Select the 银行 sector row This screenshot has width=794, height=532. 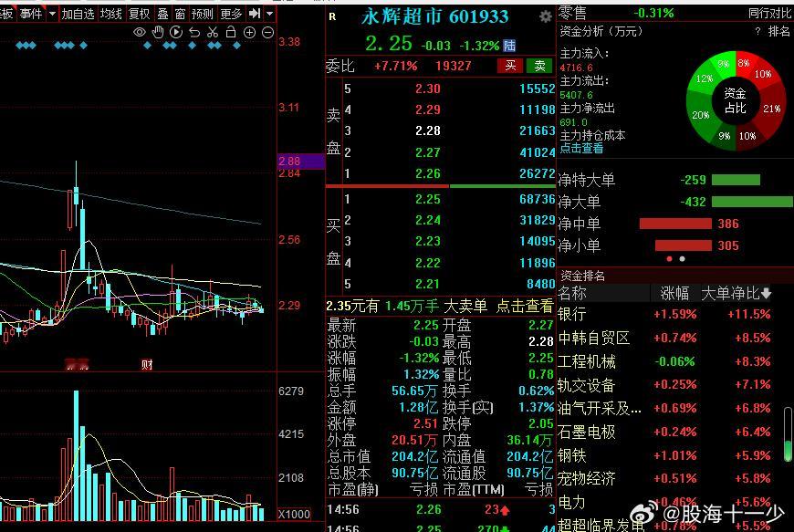click(x=663, y=314)
